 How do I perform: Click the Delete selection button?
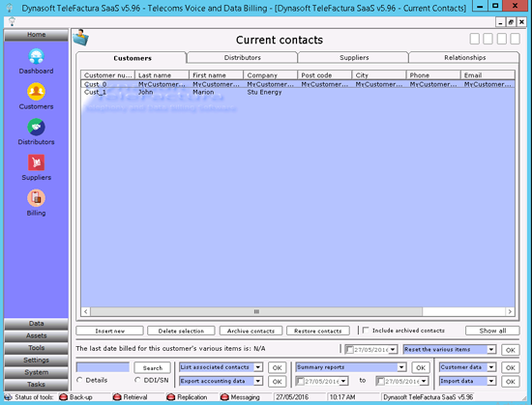click(181, 331)
